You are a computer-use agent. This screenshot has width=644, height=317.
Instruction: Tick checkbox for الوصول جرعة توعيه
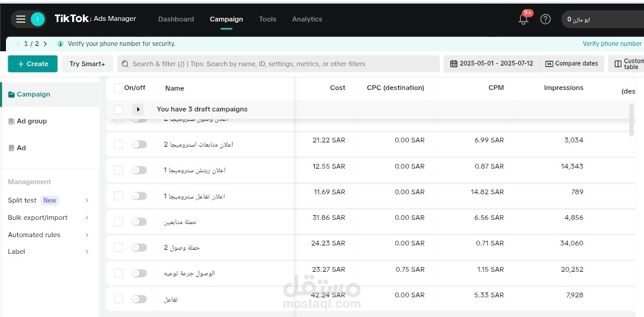coord(118,274)
